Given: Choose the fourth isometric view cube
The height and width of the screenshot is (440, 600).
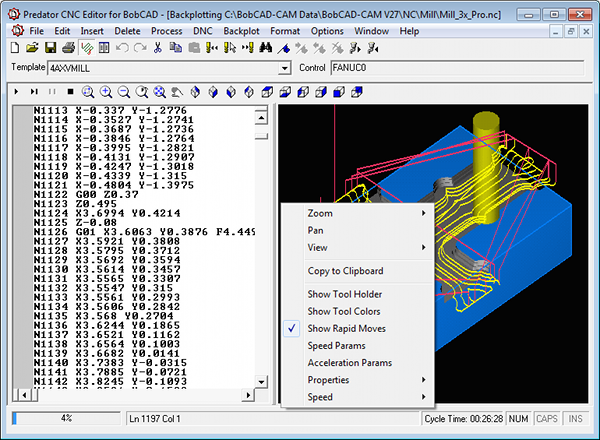Looking at the screenshot, I should pyautogui.click(x=249, y=92).
